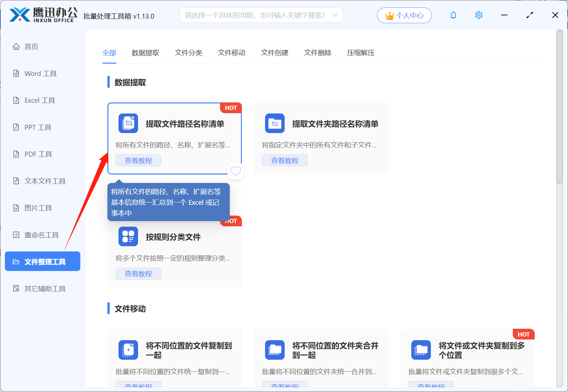The image size is (568, 392).
Task: Open PPT 工具 tools section
Action: (x=37, y=127)
